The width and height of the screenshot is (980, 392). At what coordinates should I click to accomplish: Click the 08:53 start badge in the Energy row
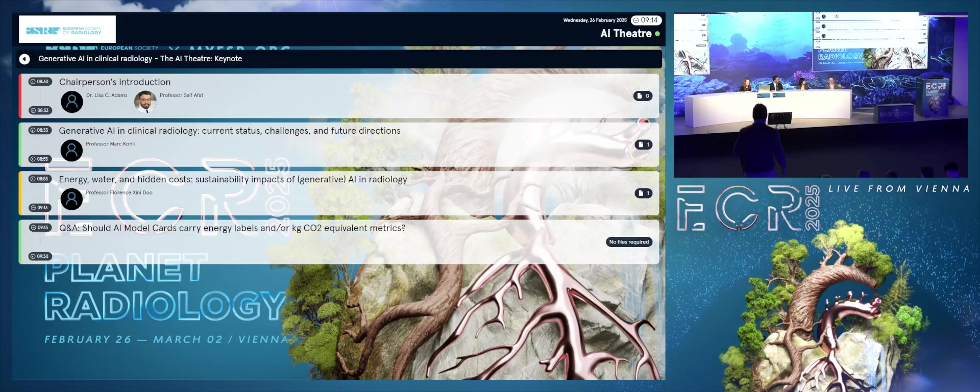40,179
